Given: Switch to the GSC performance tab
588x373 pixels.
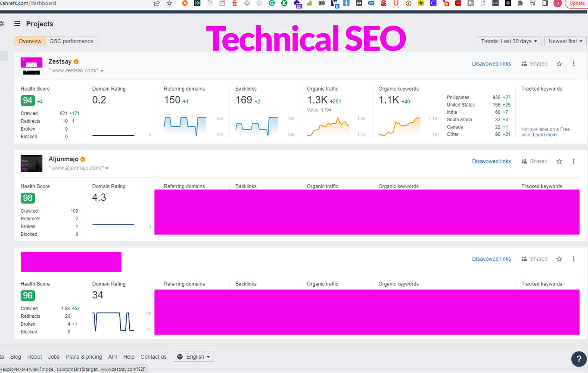Looking at the screenshot, I should (x=72, y=41).
